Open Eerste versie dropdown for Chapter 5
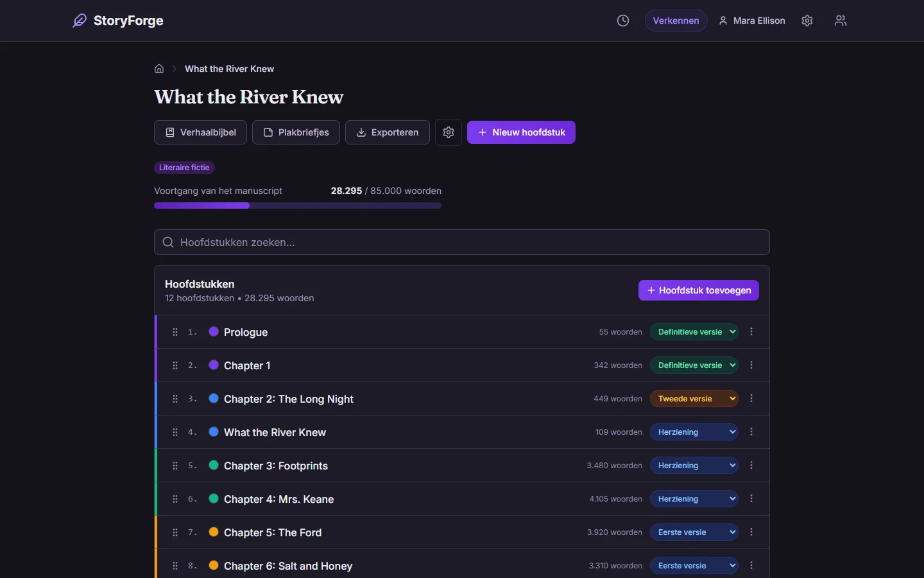 click(x=694, y=532)
